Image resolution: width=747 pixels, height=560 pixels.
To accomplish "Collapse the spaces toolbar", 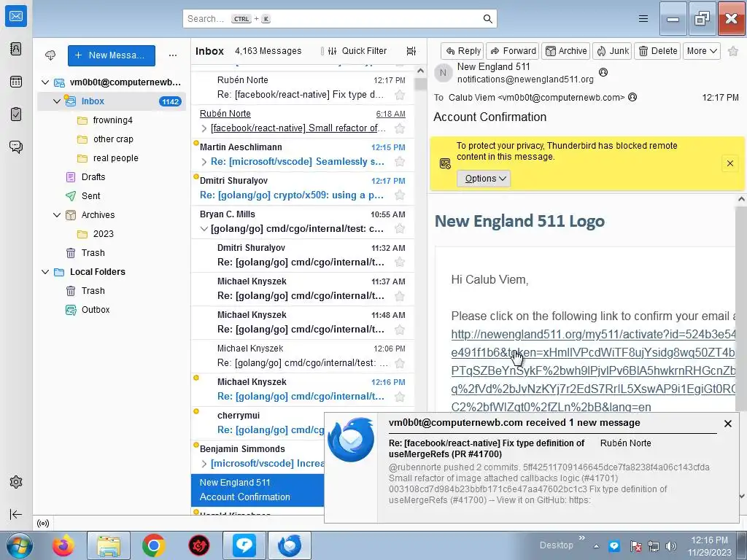I will coord(16,514).
